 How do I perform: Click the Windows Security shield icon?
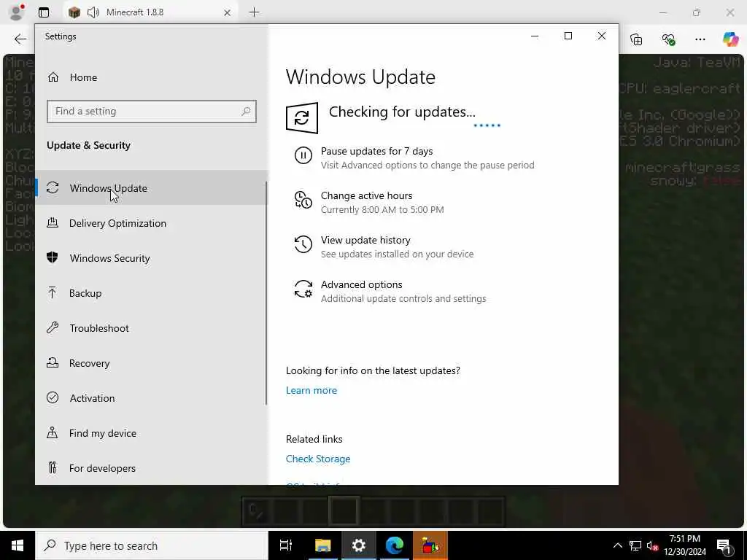(x=53, y=257)
